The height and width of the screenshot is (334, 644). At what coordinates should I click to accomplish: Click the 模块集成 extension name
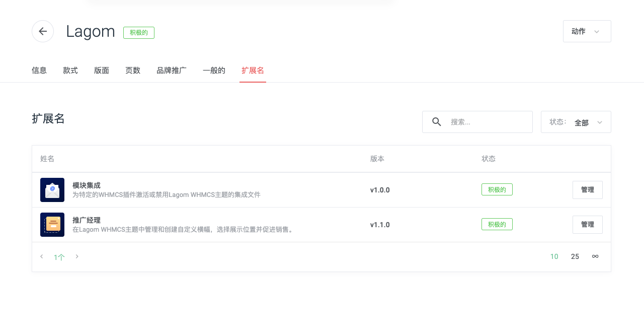pyautogui.click(x=87, y=185)
